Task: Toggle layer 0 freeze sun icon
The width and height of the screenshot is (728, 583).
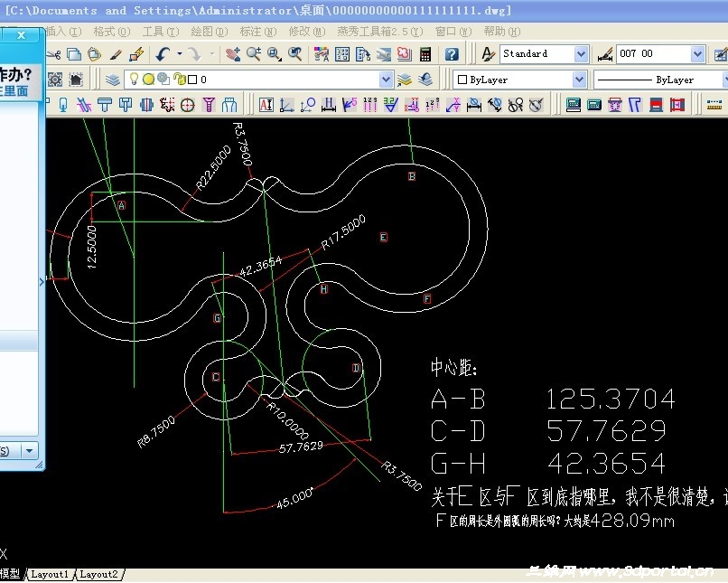Action: click(148, 80)
